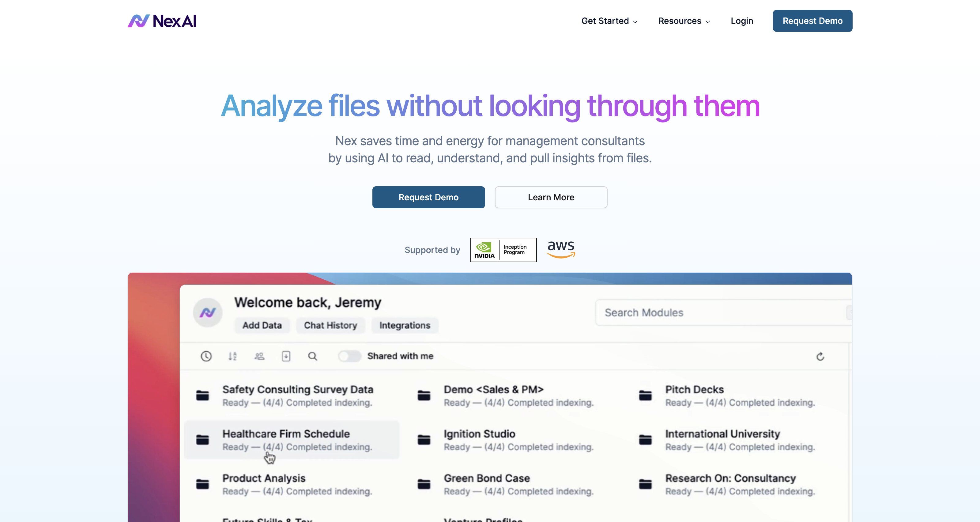The height and width of the screenshot is (522, 980).
Task: Click the file download icon
Action: pos(286,356)
